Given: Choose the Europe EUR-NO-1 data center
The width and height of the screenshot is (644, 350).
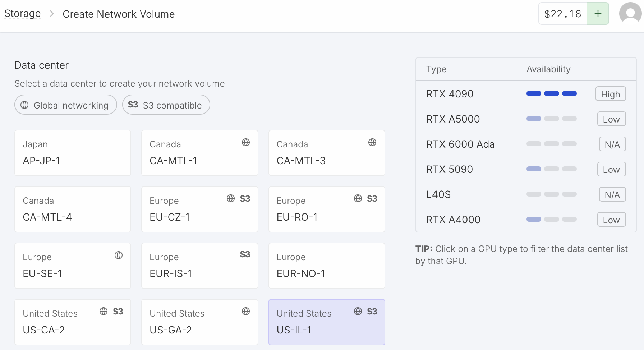Looking at the screenshot, I should 326,266.
